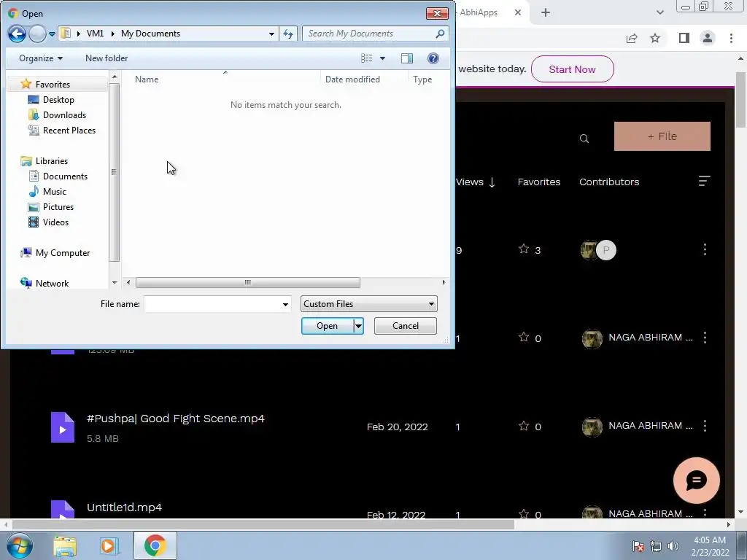Click the file list horizontal scrollbar thumb

pyautogui.click(x=248, y=282)
